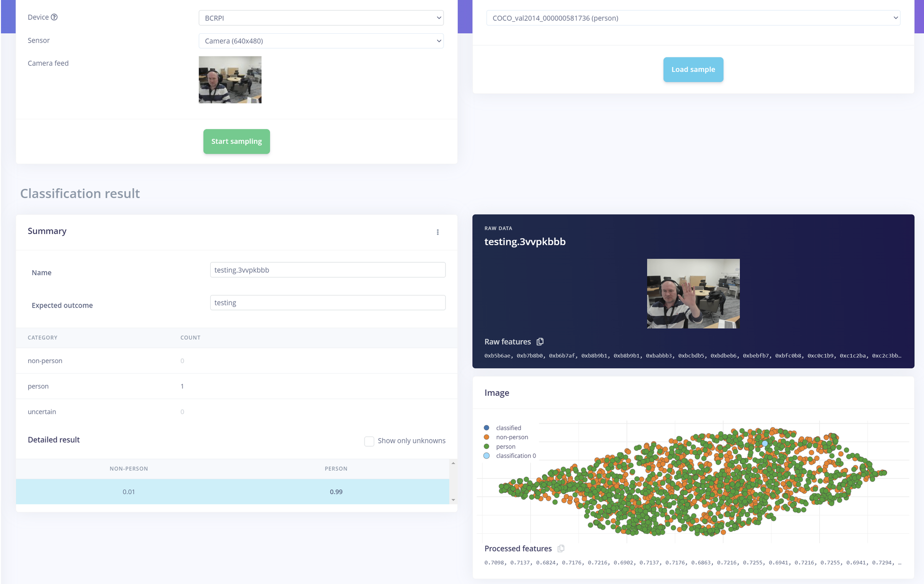Click the raw data sample image

693,294
